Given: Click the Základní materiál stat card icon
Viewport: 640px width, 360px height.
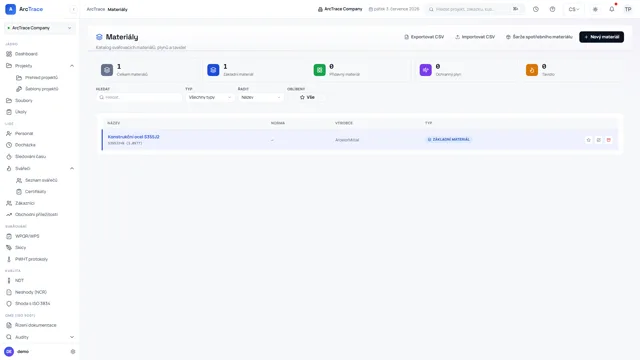Looking at the screenshot, I should [x=213, y=70].
